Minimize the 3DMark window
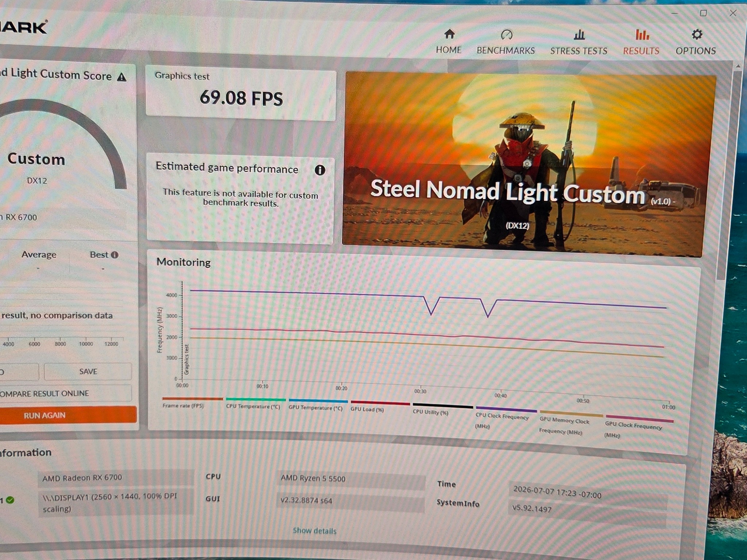This screenshot has height=560, width=747. pyautogui.click(x=674, y=13)
